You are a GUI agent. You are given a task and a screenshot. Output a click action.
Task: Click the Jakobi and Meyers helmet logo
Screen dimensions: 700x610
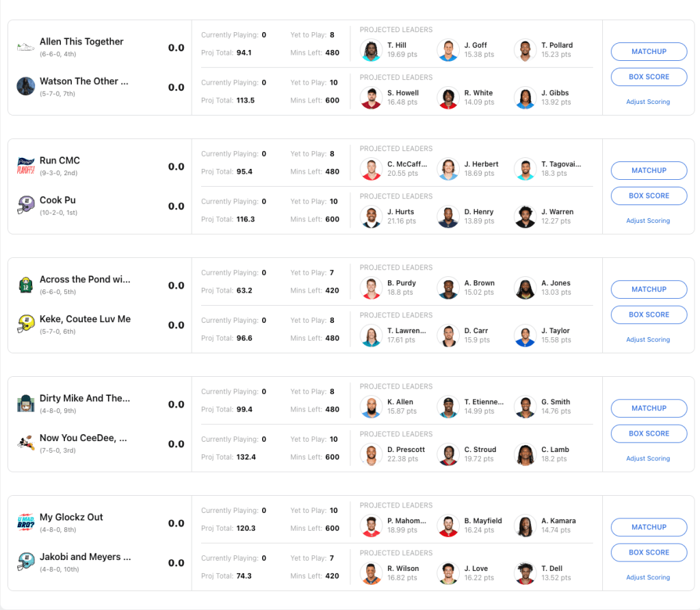coord(26,562)
